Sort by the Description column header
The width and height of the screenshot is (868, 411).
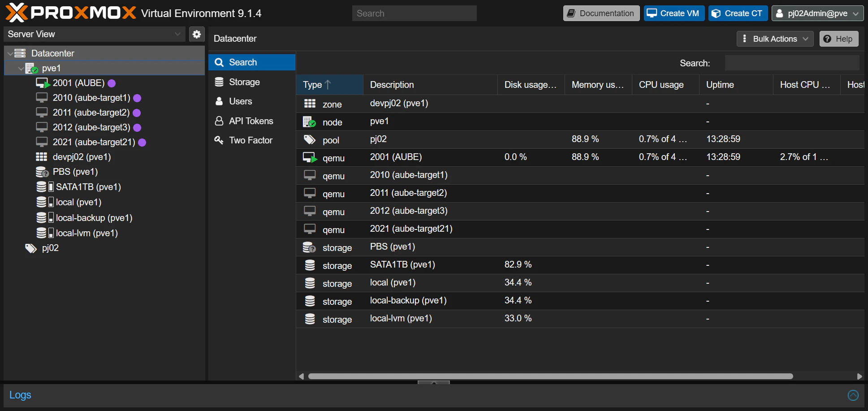tap(430, 85)
